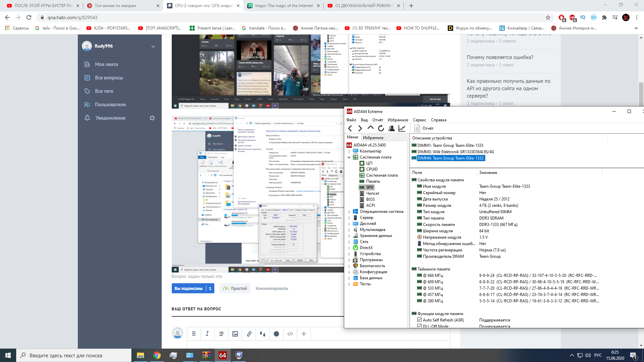Click browser address bar
The width and height of the screenshot is (644, 362).
292,17
